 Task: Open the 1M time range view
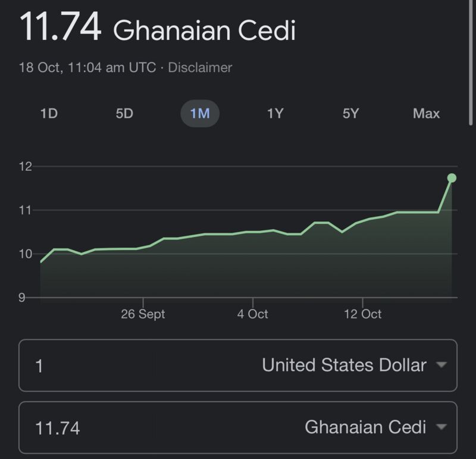point(200,113)
